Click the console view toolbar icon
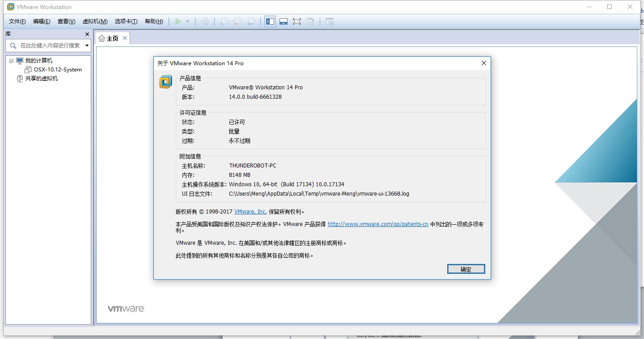The width and height of the screenshot is (644, 339). [x=330, y=21]
